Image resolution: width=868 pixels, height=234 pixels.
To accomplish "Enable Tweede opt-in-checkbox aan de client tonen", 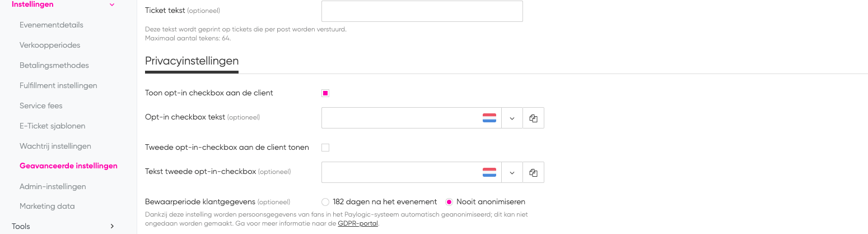I will click(x=325, y=148).
